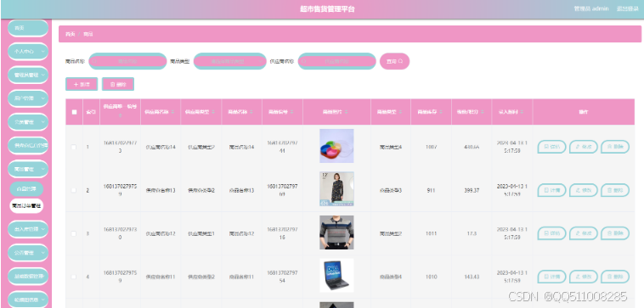Click 修改 edit for row 4
Image resolution: width=644 pixels, height=308 pixels.
583,277
